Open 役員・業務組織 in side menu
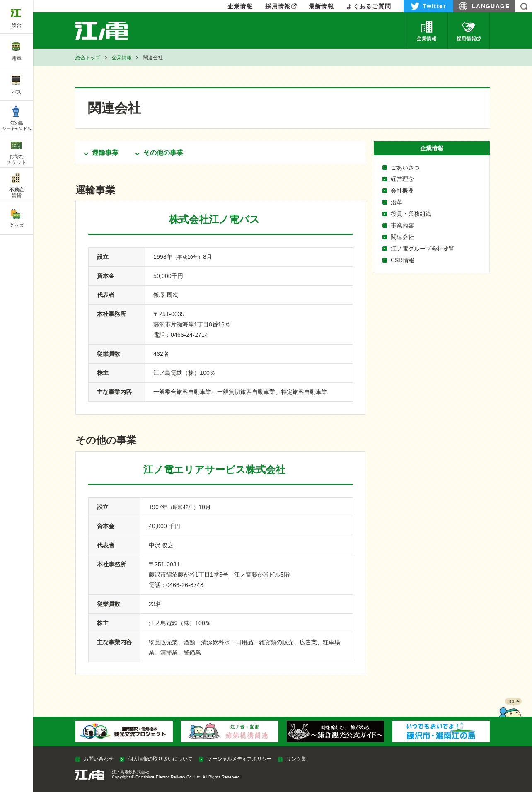The height and width of the screenshot is (792, 532). [411, 214]
